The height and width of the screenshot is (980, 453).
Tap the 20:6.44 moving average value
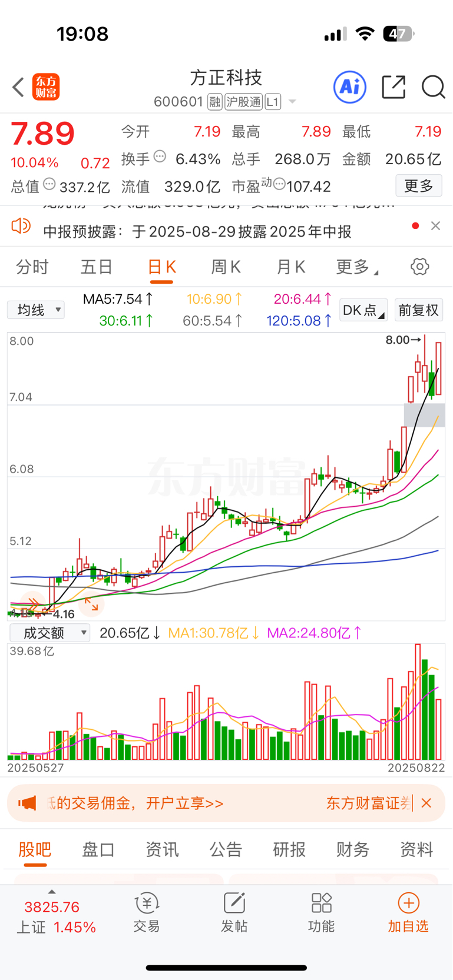(303, 299)
